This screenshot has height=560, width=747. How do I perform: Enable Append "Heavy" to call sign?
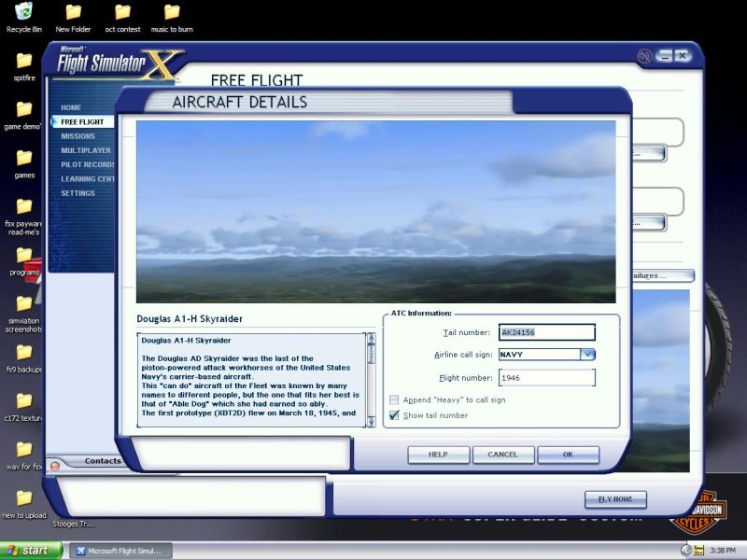click(394, 399)
